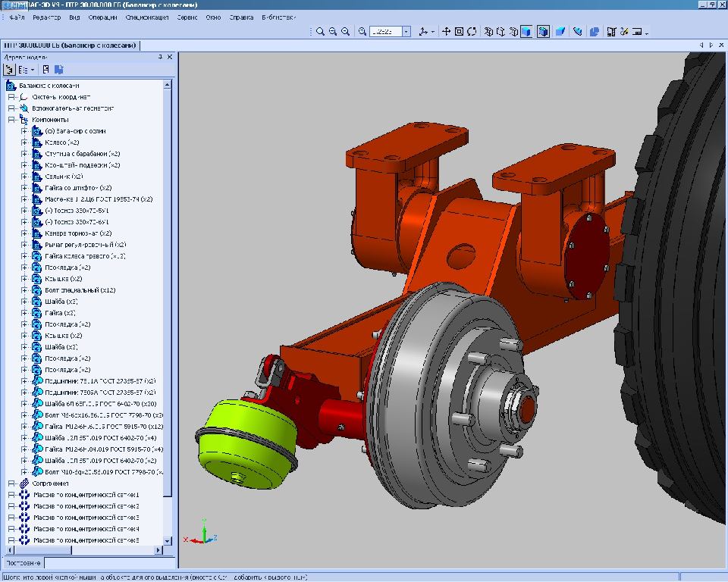Click the zoom scale input field
Image resolution: width=728 pixels, height=582 pixels.
click(385, 32)
